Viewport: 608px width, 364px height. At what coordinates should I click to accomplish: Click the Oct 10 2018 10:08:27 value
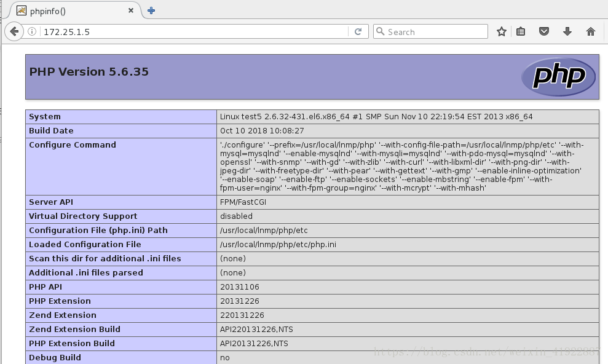click(262, 130)
